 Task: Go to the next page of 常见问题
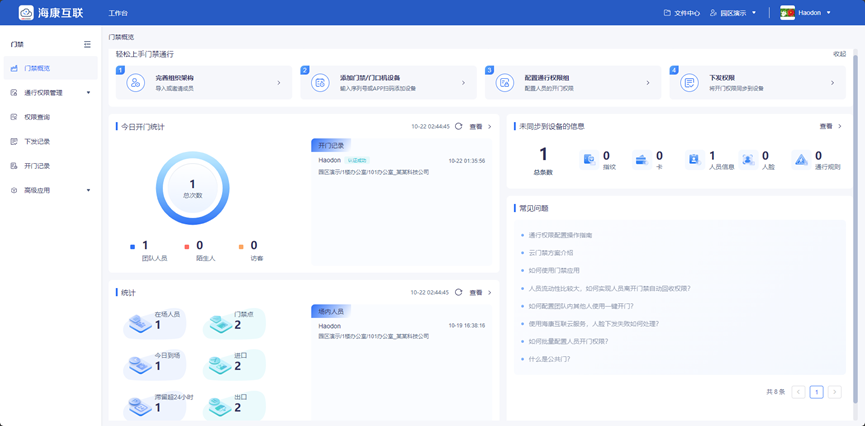[x=834, y=392]
